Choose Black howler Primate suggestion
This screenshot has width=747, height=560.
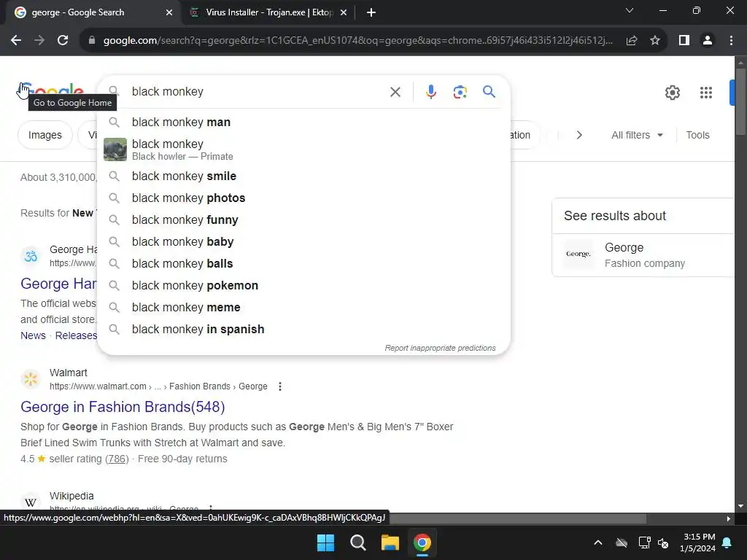(303, 149)
